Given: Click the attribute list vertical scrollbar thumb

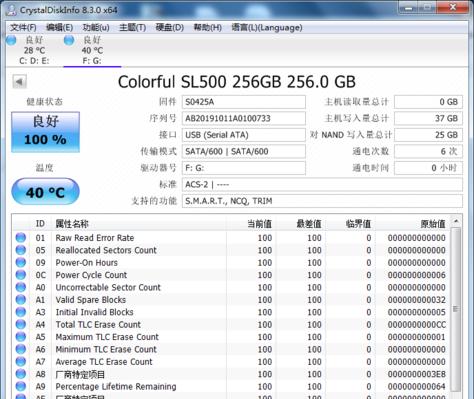Looking at the screenshot, I should (x=456, y=309).
